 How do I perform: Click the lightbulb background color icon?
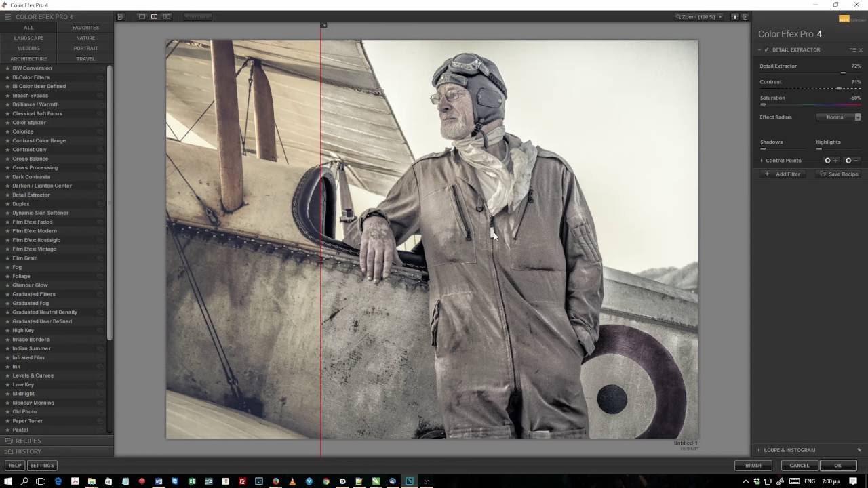[x=735, y=16]
